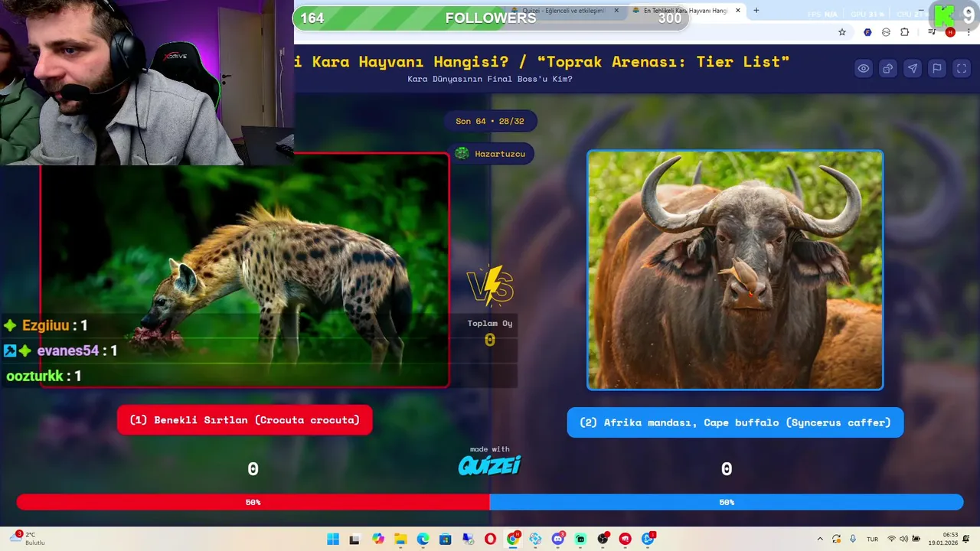Toggle the fullscreen icon in quiz header
Screen dimensions: 980x551
962,69
